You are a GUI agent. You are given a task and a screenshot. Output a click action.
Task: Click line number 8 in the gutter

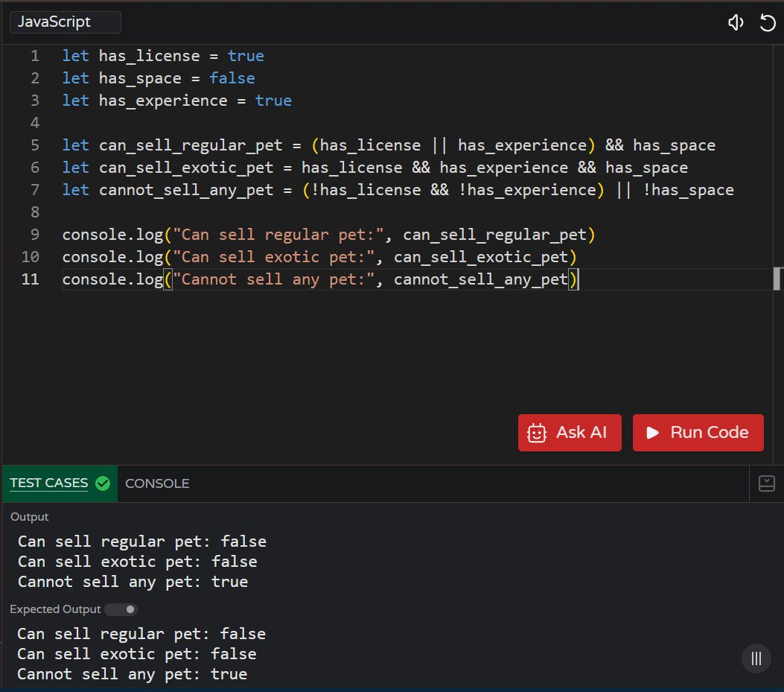coord(35,212)
